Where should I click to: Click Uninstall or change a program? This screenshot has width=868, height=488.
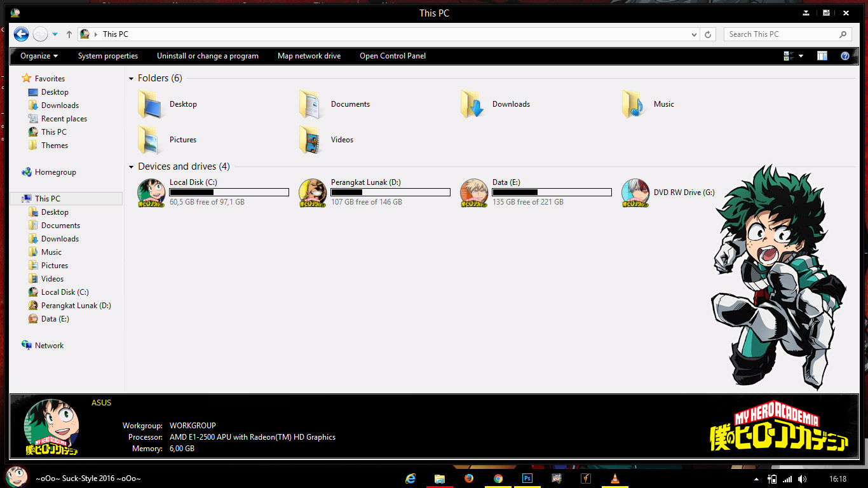click(x=208, y=56)
